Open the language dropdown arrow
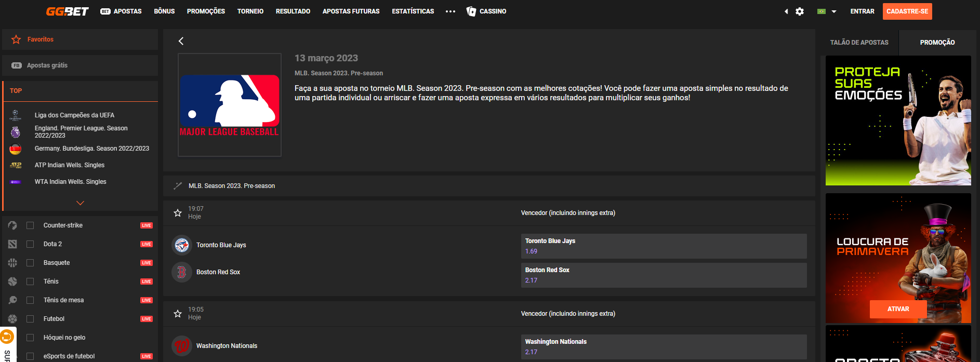Screen dimensions: 980x362 coord(834,11)
